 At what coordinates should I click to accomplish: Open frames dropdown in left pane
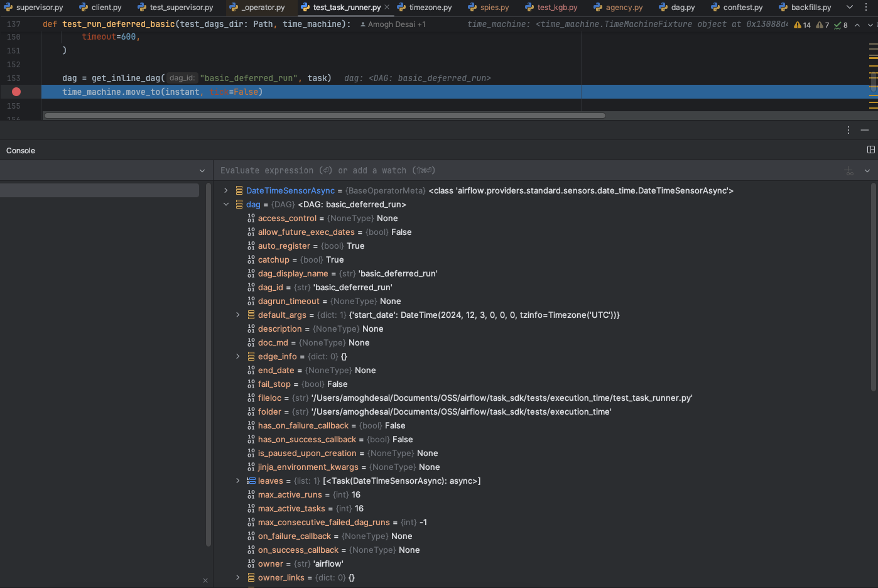[202, 171]
